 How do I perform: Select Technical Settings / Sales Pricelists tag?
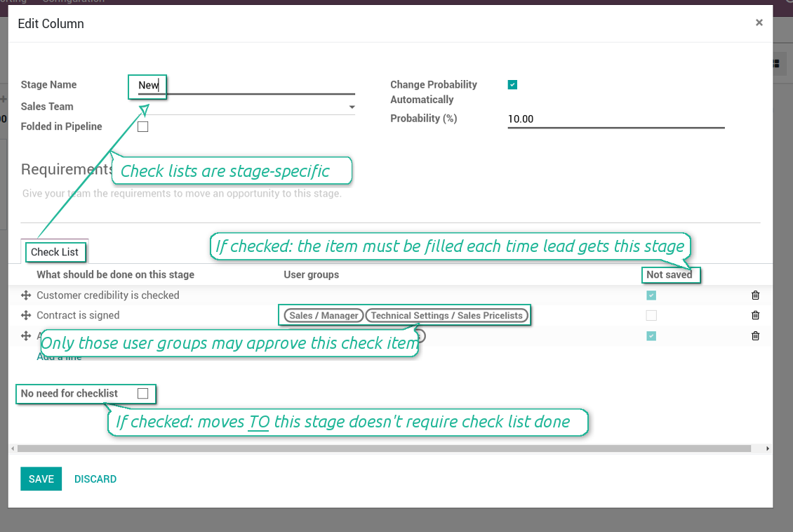tap(446, 316)
